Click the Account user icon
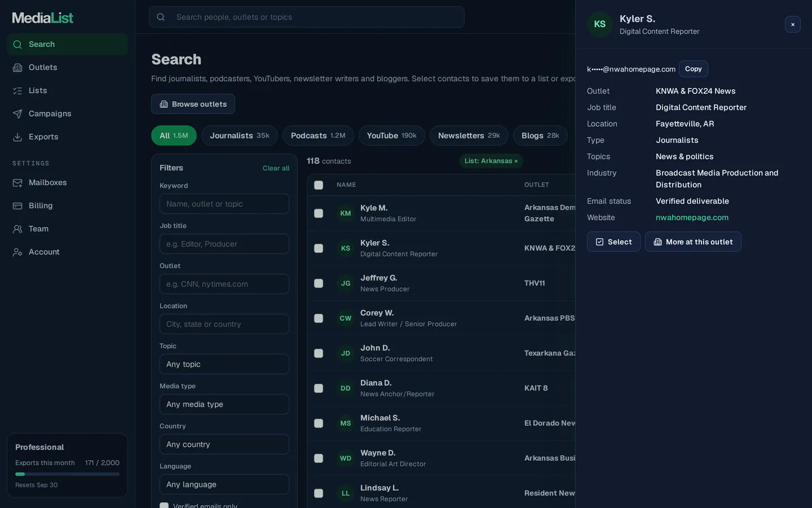This screenshot has height=508, width=812. tap(17, 252)
